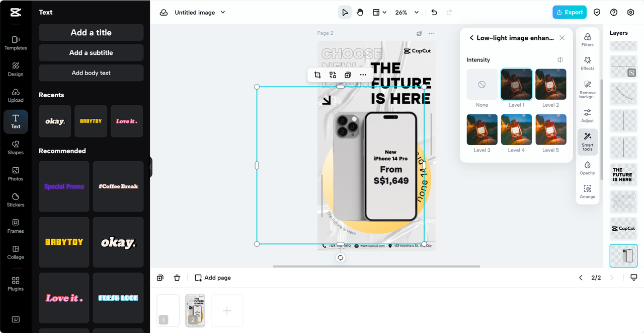Open more options in floating toolbar
Image resolution: width=644 pixels, height=333 pixels.
[363, 75]
